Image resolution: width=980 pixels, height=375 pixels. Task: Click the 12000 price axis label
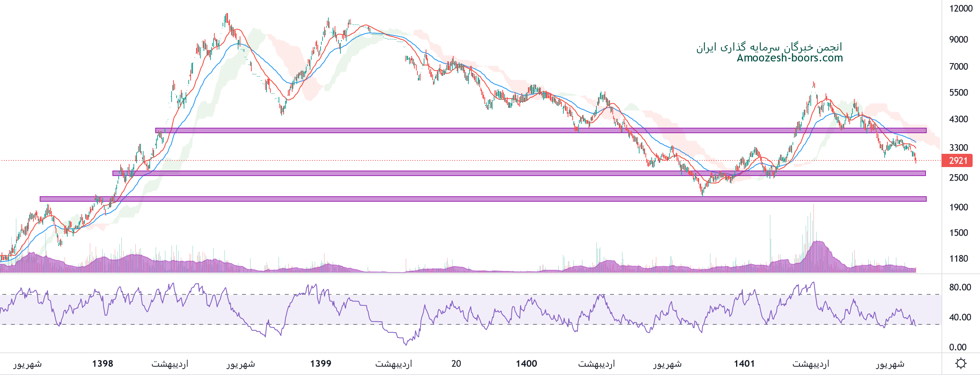pyautogui.click(x=961, y=9)
